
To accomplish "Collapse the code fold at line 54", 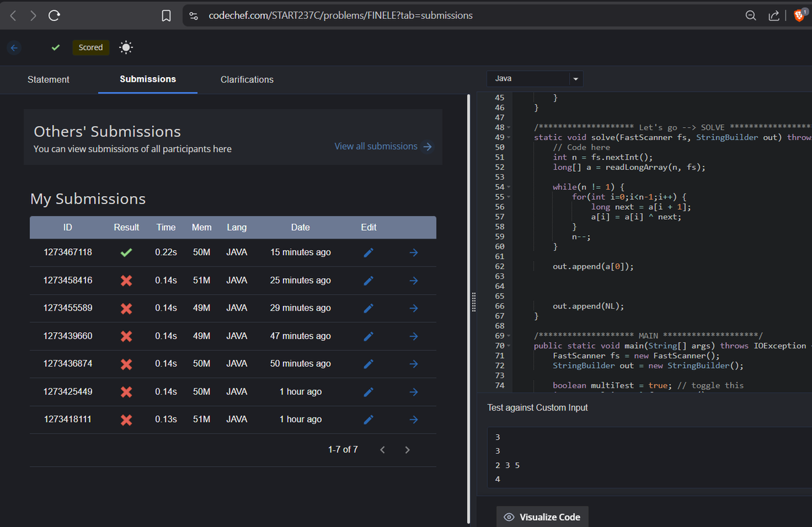I will point(508,187).
